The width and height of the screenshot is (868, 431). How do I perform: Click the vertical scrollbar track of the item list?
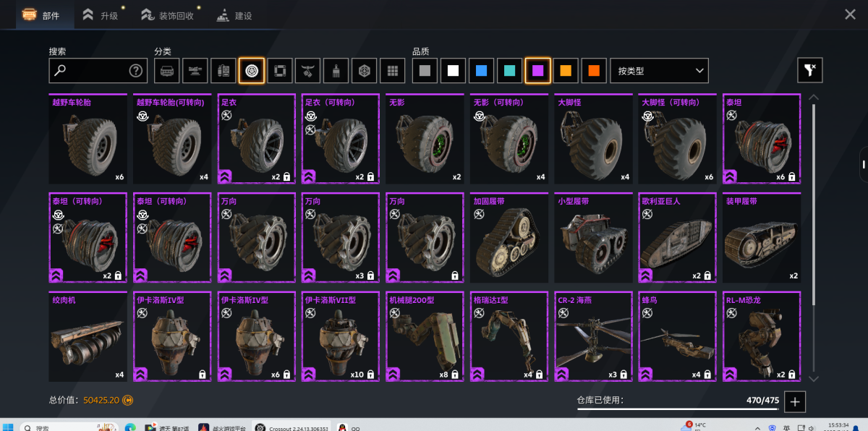tap(814, 237)
